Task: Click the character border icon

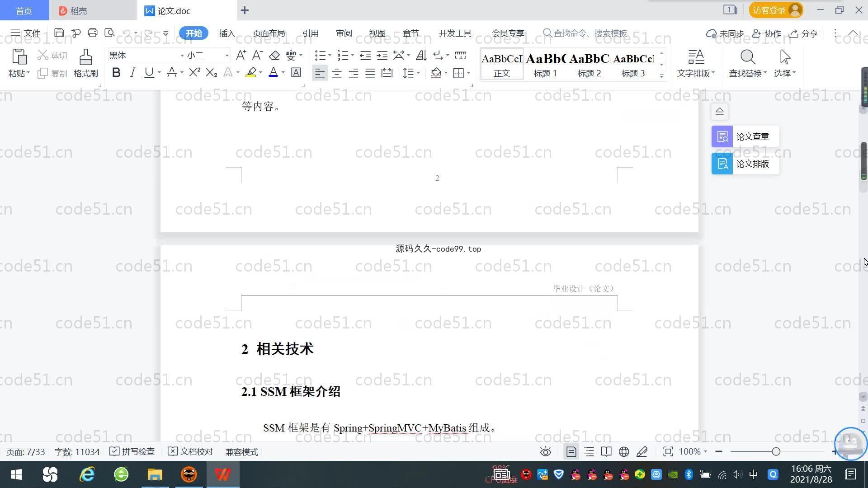Action: [296, 72]
